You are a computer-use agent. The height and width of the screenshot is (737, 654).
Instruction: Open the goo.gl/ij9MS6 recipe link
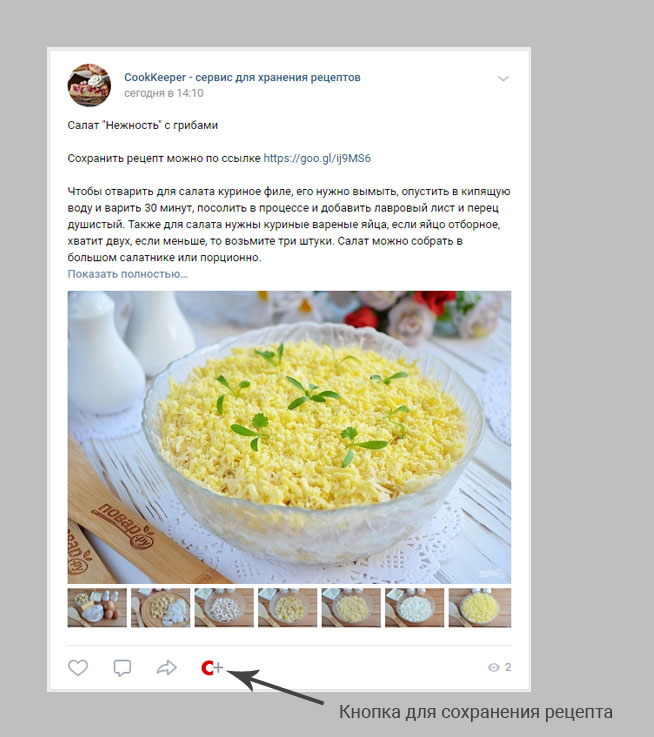(317, 158)
